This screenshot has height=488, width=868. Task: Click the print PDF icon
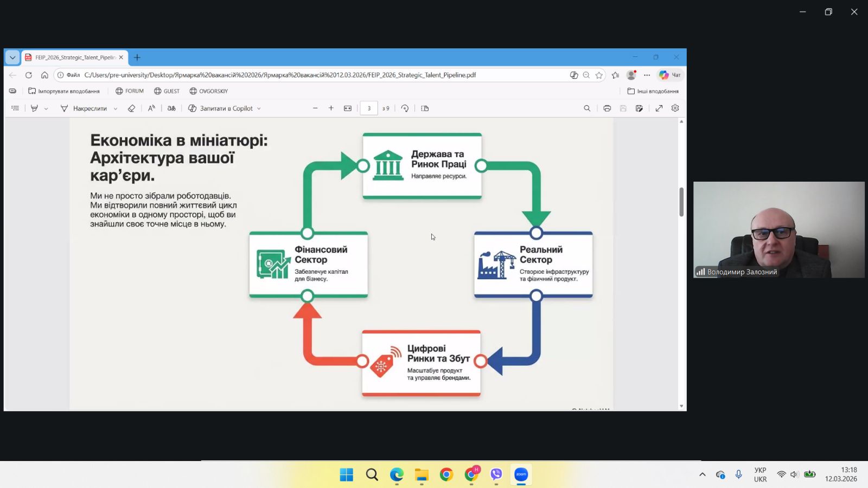(x=607, y=108)
